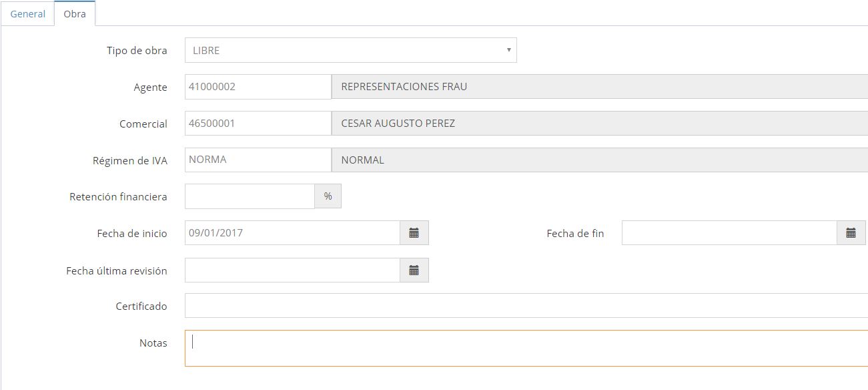Expand the Tipo de obra dropdown
Image resolution: width=868 pixels, height=390 pixels.
350,50
